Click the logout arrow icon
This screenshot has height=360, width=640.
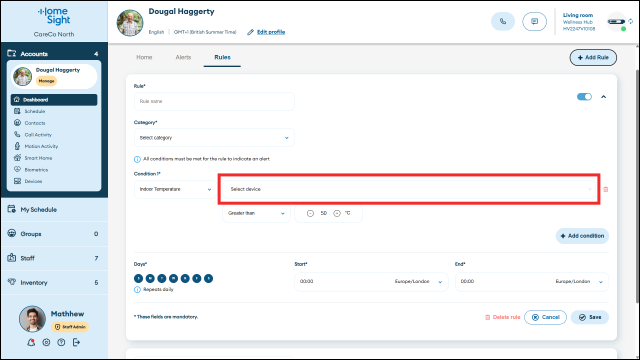click(x=76, y=342)
